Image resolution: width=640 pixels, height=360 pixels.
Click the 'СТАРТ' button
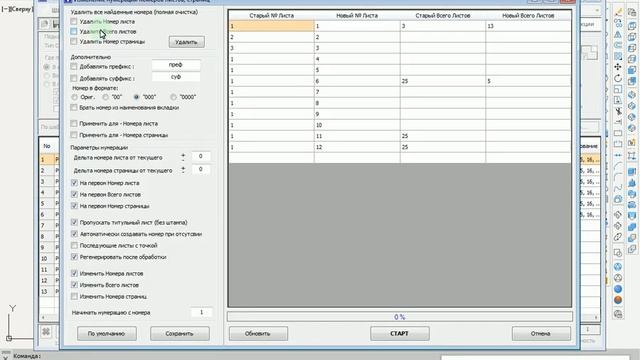400,333
